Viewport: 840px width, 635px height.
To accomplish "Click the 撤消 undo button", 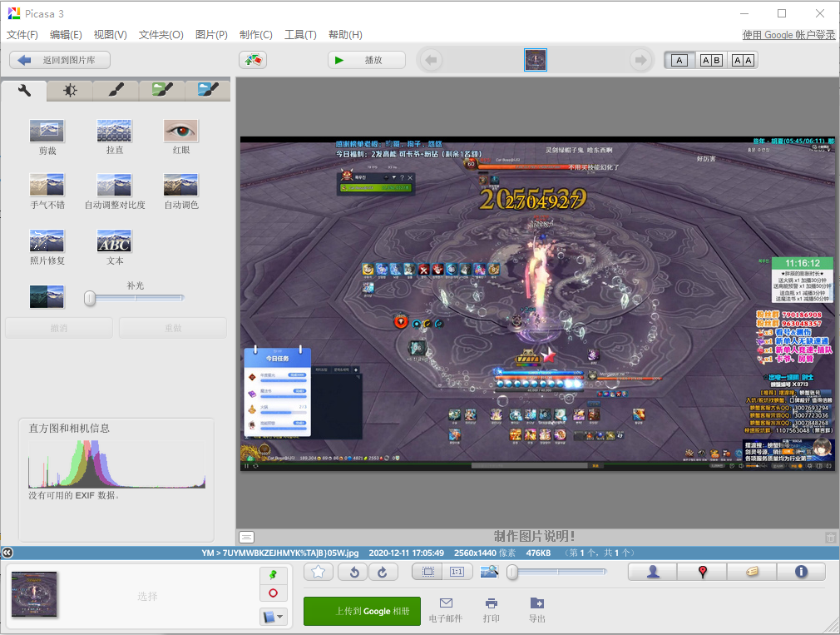I will (x=59, y=328).
